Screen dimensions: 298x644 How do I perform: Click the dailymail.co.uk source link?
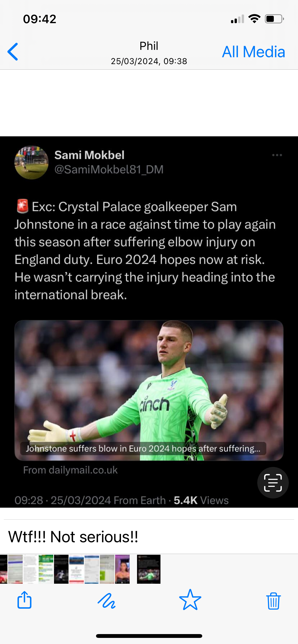pyautogui.click(x=71, y=470)
